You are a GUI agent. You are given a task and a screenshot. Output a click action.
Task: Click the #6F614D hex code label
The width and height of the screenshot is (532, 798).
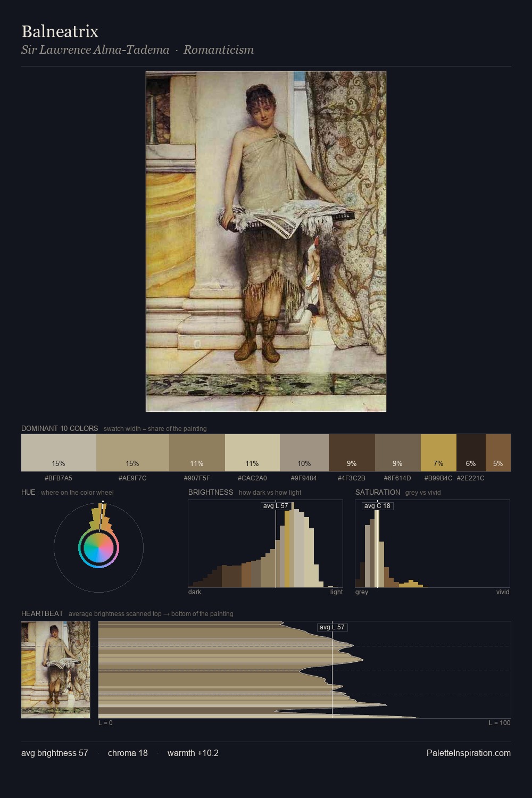(x=398, y=478)
